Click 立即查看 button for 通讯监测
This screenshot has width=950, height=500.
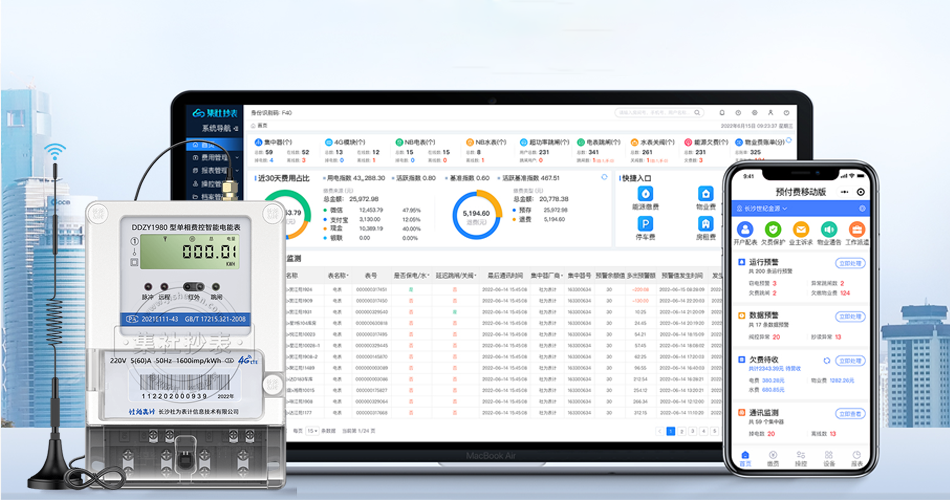850,413
